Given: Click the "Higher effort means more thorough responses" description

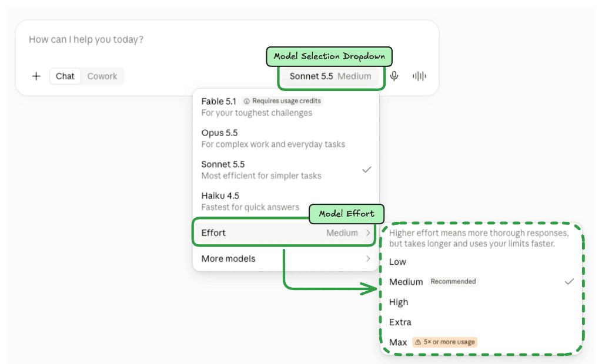Looking at the screenshot, I should (479, 238).
